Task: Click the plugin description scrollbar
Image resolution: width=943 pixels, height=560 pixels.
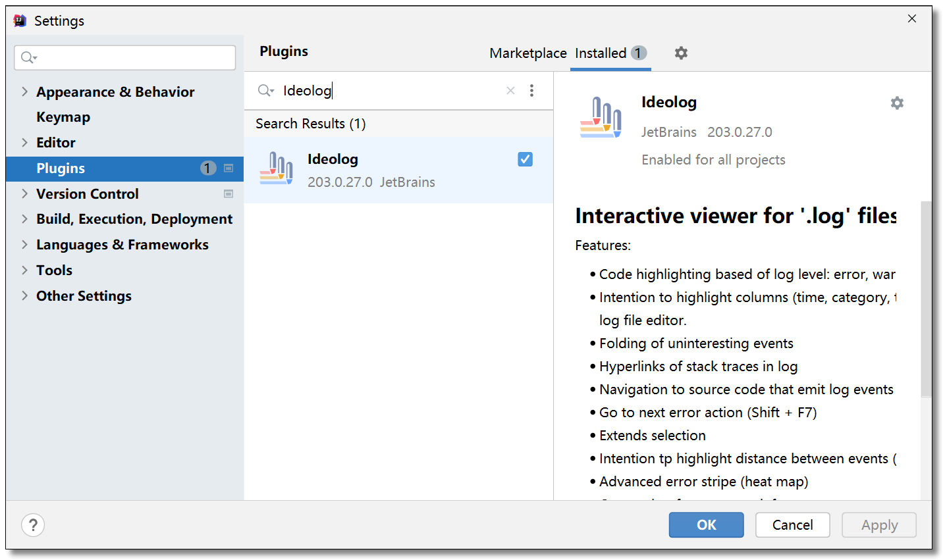Action: (x=926, y=299)
